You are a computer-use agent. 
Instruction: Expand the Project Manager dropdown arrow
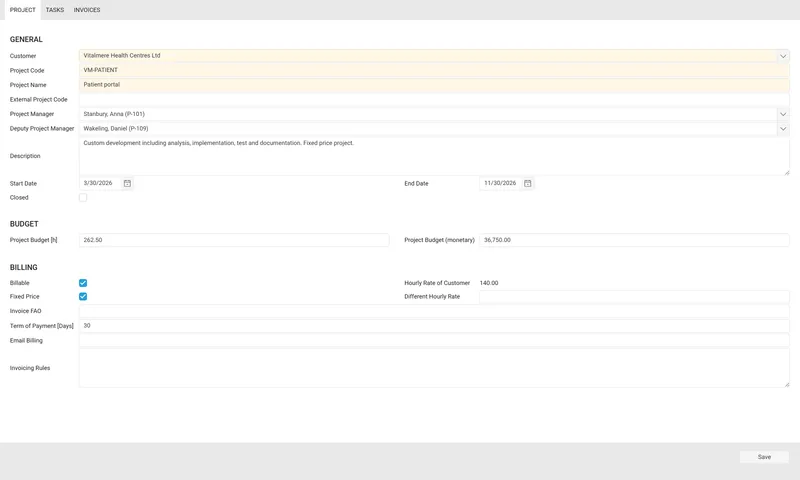click(x=783, y=114)
